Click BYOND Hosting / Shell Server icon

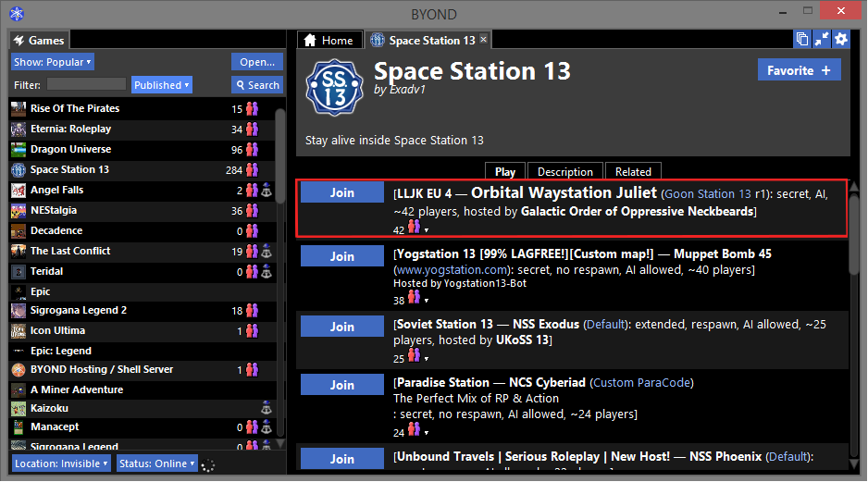tap(19, 370)
